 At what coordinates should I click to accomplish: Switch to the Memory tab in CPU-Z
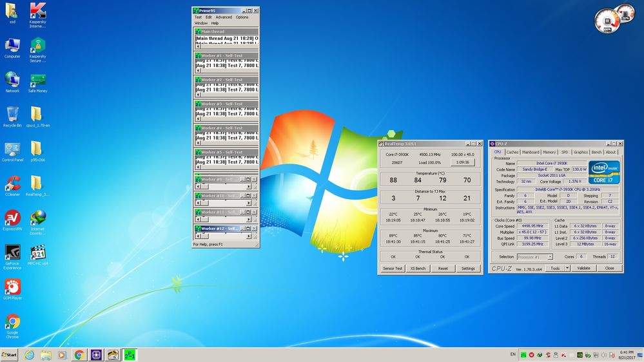coord(549,152)
